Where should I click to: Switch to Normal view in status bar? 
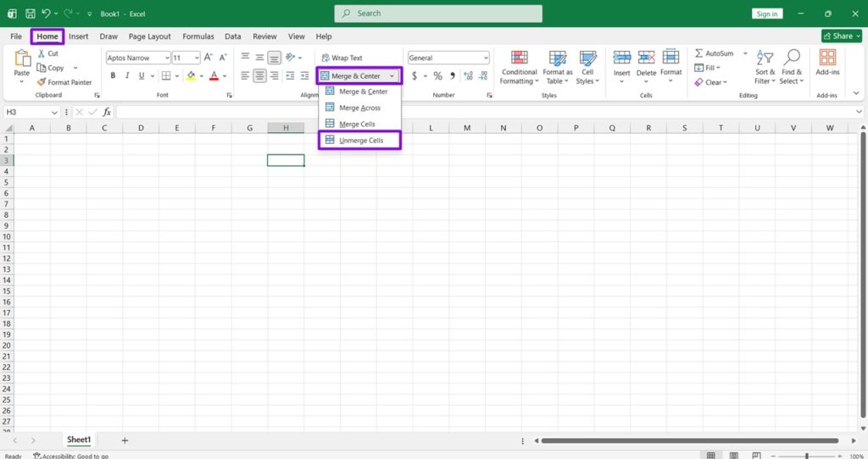[x=711, y=455]
